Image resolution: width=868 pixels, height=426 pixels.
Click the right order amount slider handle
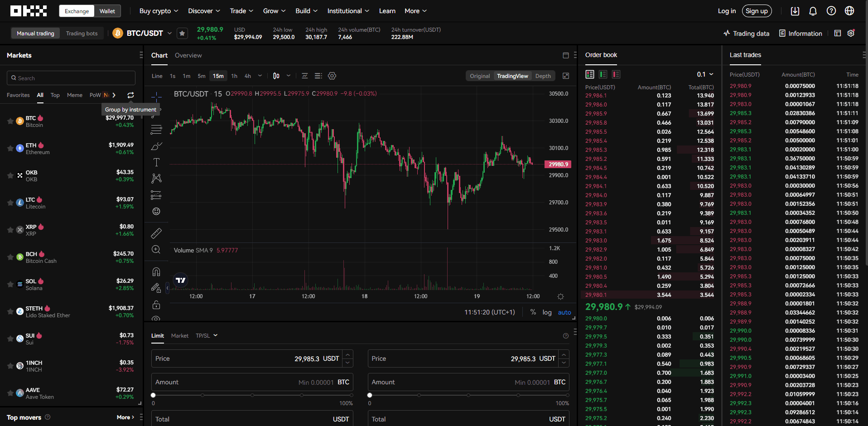(x=370, y=395)
